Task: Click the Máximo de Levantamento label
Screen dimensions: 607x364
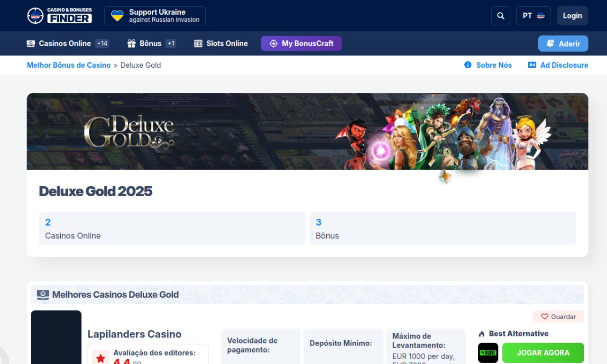Action: [x=419, y=341]
